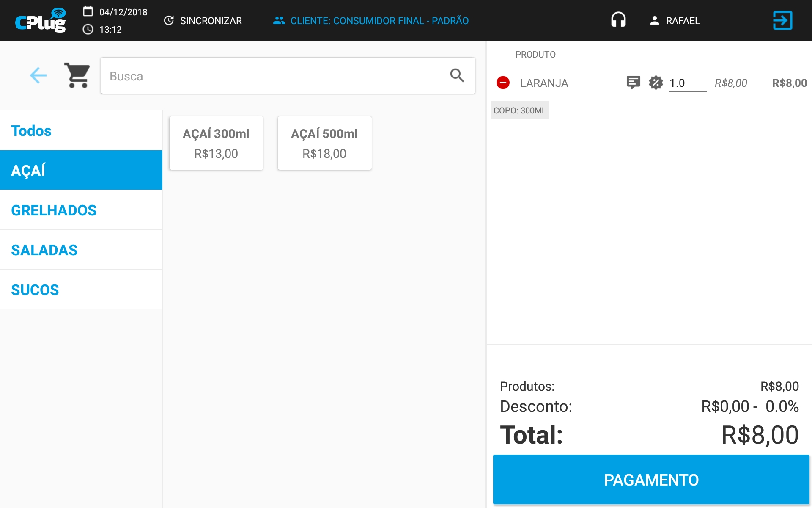The width and height of the screenshot is (812, 508).
Task: Click the calendar icon showing 04/12/2018
Action: (x=88, y=12)
